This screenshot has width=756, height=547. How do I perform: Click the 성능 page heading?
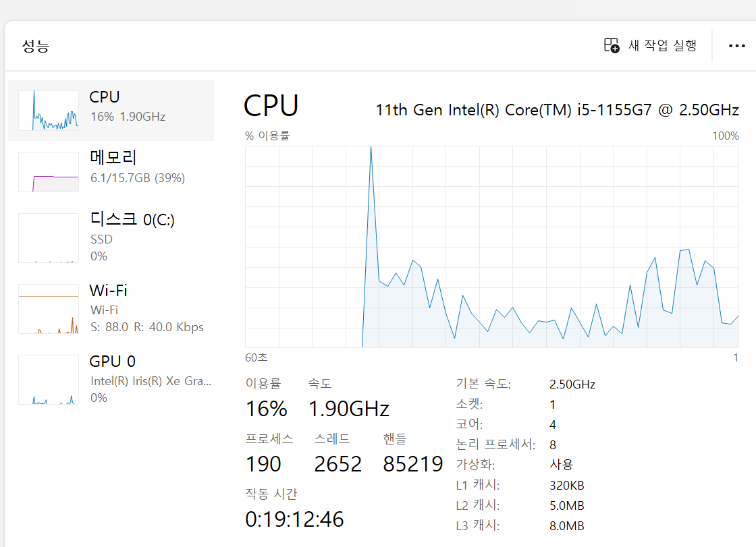[36, 46]
